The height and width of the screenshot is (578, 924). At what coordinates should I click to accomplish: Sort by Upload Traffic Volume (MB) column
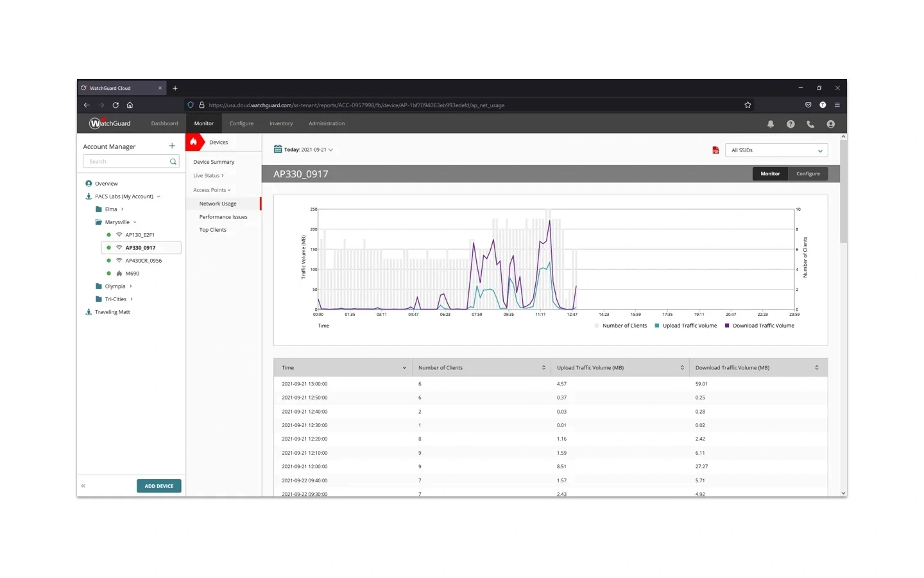point(620,368)
